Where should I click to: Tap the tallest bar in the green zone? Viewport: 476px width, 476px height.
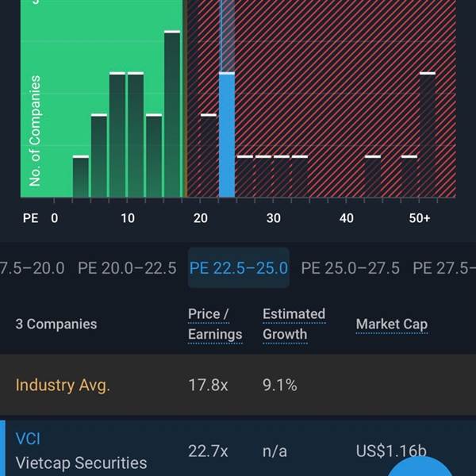172,115
